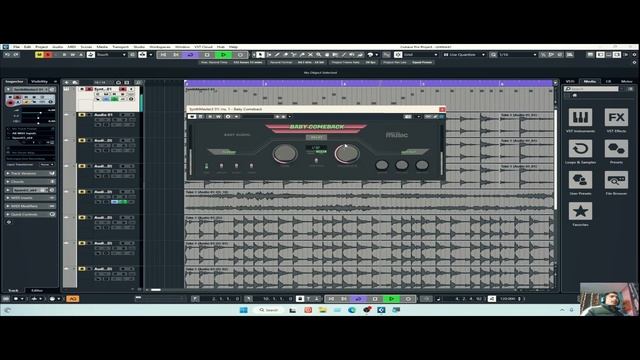Open Use Quantize dropdown
640x360 pixels.
[x=464, y=55]
